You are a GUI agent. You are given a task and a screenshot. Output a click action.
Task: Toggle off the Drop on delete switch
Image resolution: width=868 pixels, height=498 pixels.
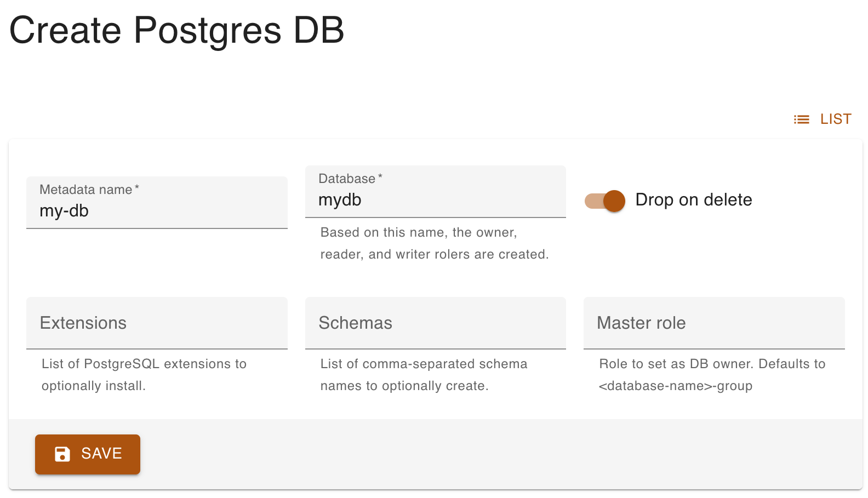coord(604,201)
